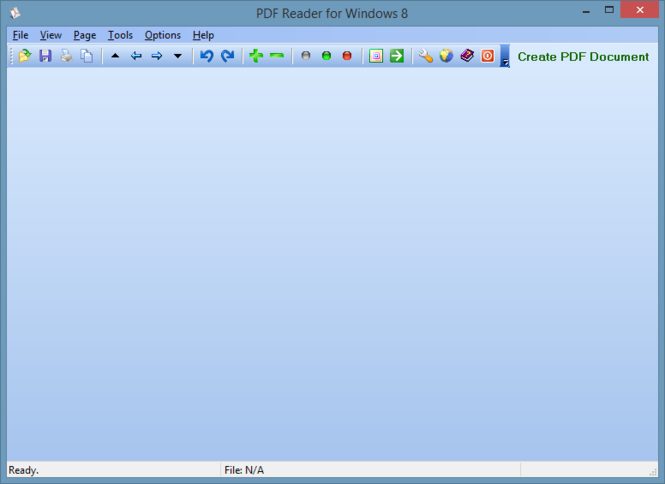Open the File menu

(20, 35)
